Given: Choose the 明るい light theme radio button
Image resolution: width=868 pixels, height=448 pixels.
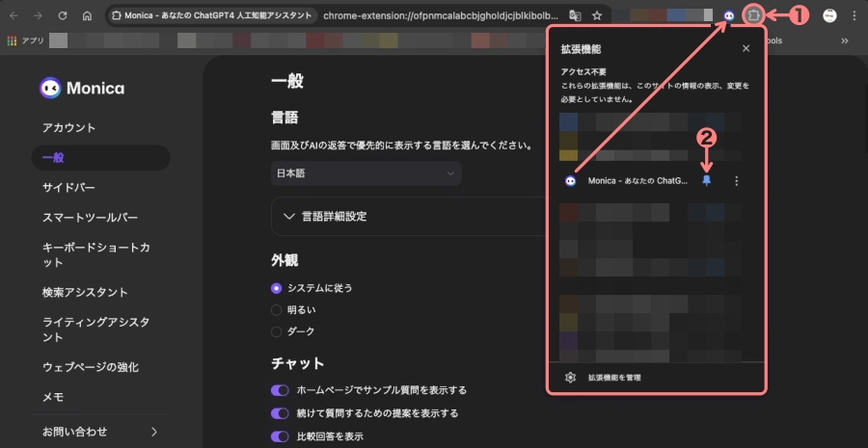Looking at the screenshot, I should (277, 310).
